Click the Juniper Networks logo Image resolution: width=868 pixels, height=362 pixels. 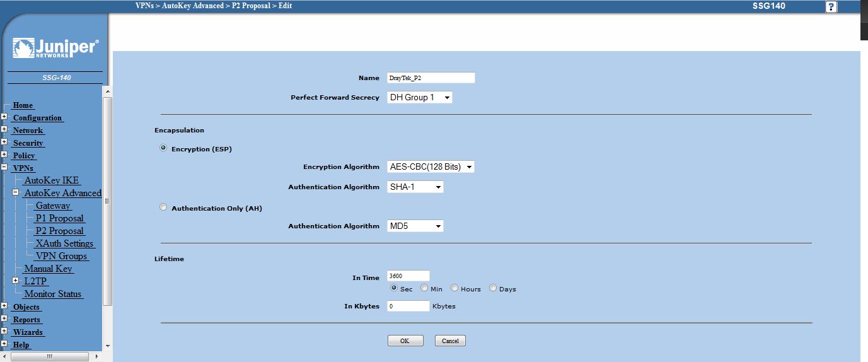click(x=55, y=49)
